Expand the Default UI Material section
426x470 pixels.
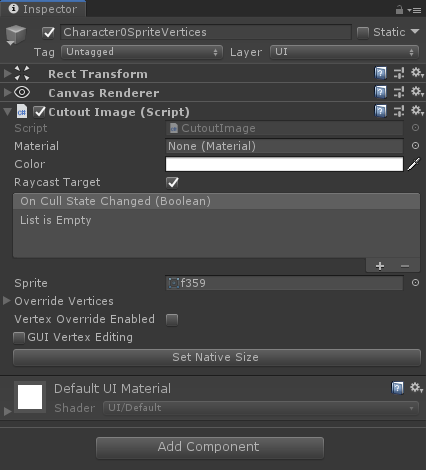coord(7,411)
